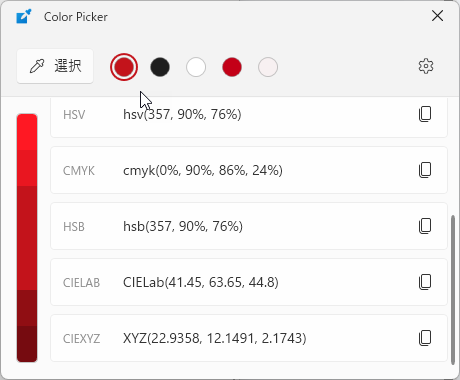This screenshot has height=380, width=460.
Task: Choose the second lightest red shade
Action: pyautogui.click(x=27, y=168)
